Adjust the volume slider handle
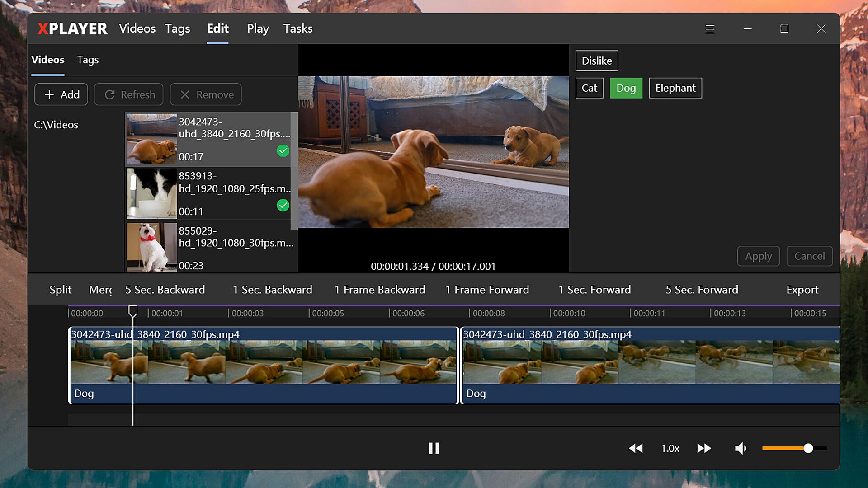The height and width of the screenshot is (488, 868). (x=808, y=448)
